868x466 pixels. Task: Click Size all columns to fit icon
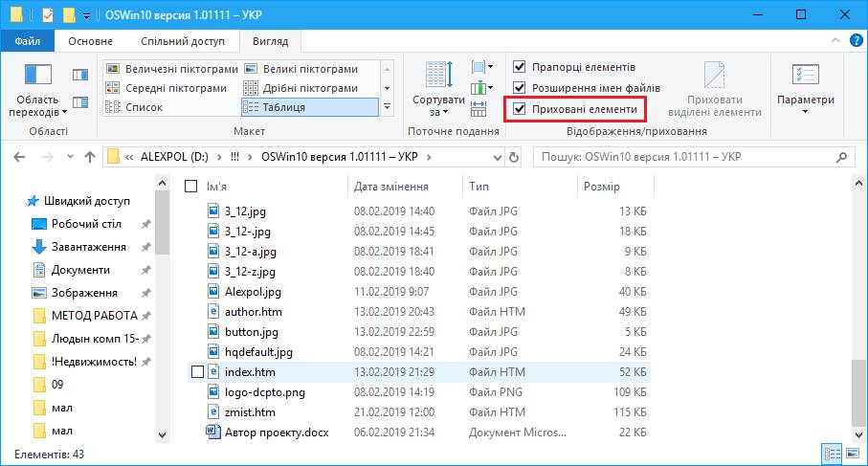click(x=479, y=109)
